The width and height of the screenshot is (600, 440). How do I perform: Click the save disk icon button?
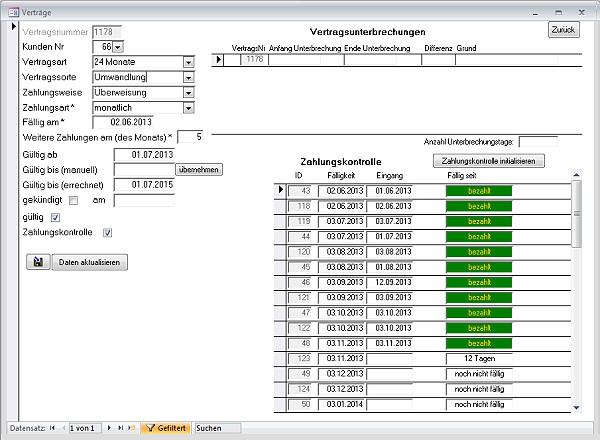[x=38, y=262]
